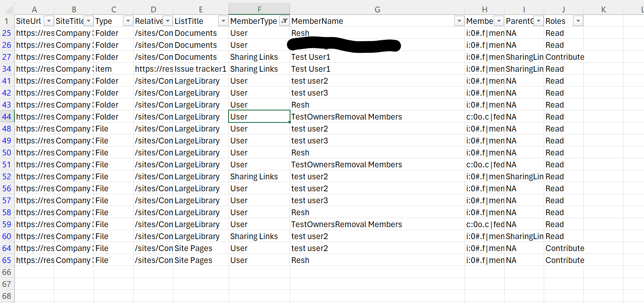Click the select-all corner of the sheet
Image resolution: width=644 pixels, height=303 pixels.
coord(7,9)
